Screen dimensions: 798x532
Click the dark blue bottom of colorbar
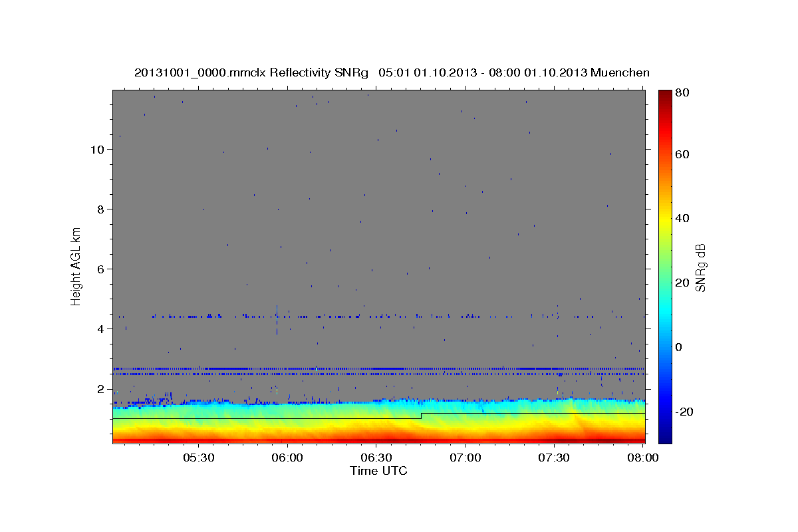[x=665, y=439]
